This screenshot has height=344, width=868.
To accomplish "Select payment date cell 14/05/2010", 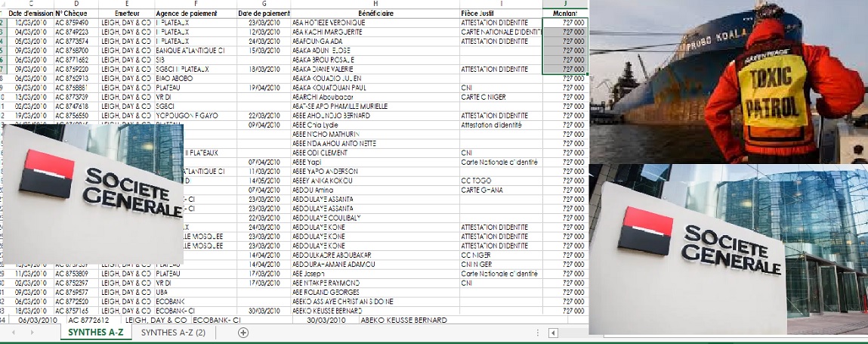I will pyautogui.click(x=264, y=181).
